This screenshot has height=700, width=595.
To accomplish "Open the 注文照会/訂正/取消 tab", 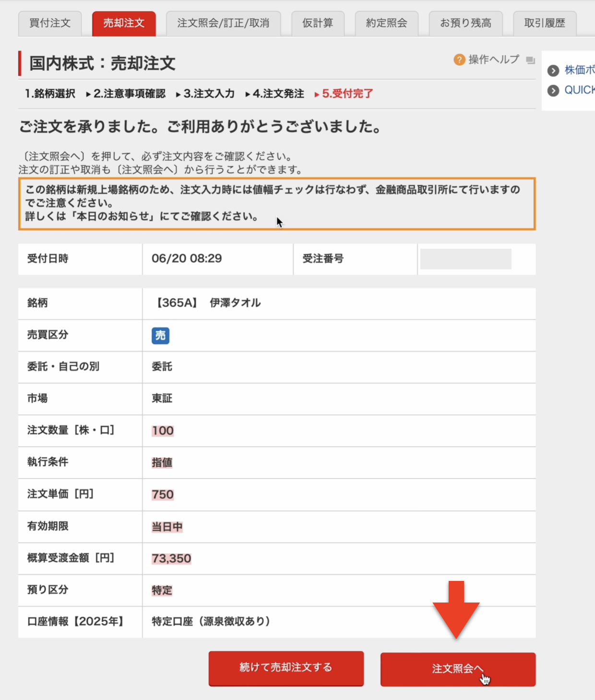I will (224, 23).
